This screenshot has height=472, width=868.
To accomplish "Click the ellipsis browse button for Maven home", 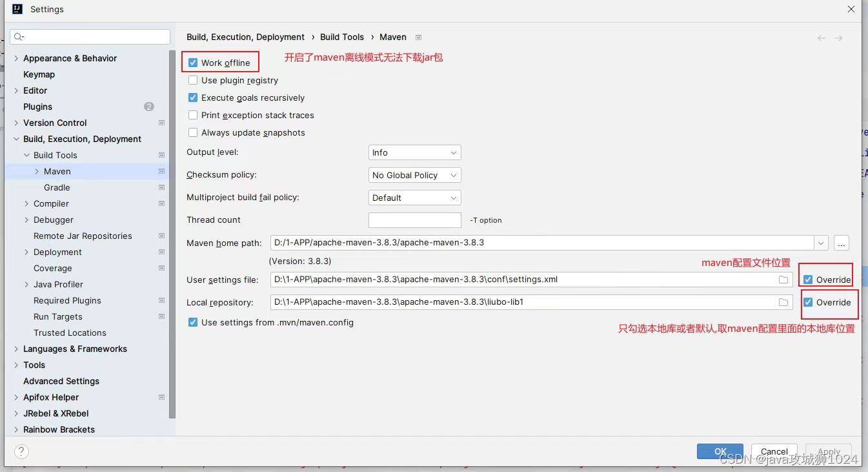I will tap(841, 243).
